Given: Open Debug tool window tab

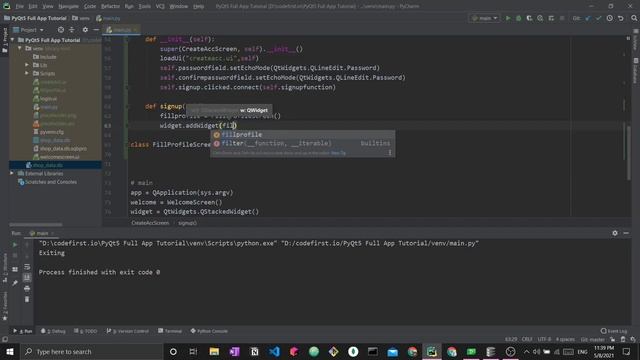Looking at the screenshot, I should click(x=53, y=331).
